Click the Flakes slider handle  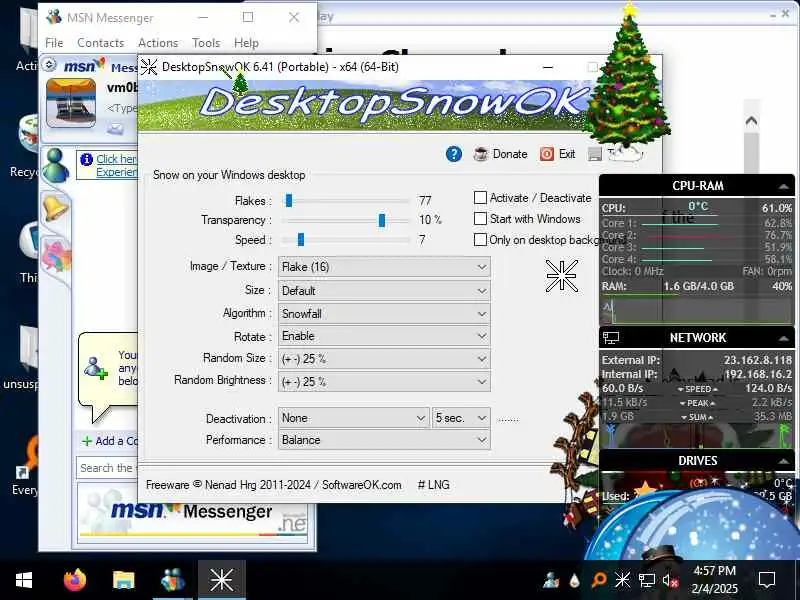pyautogui.click(x=289, y=201)
